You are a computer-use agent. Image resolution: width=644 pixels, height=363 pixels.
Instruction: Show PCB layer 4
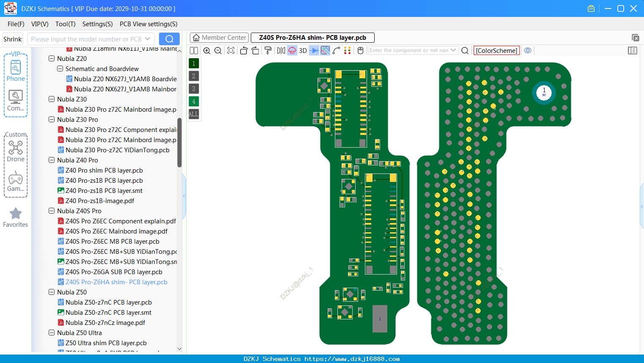tap(194, 102)
